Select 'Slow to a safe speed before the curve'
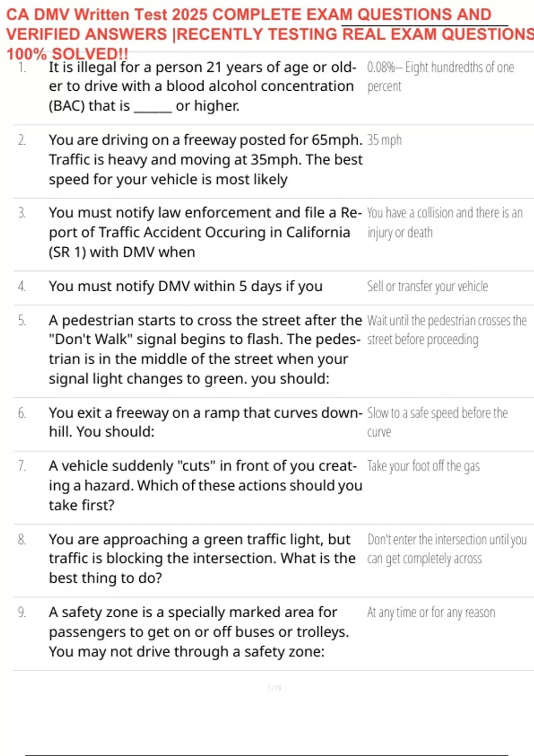Screen dimensions: 534x756 437,422
